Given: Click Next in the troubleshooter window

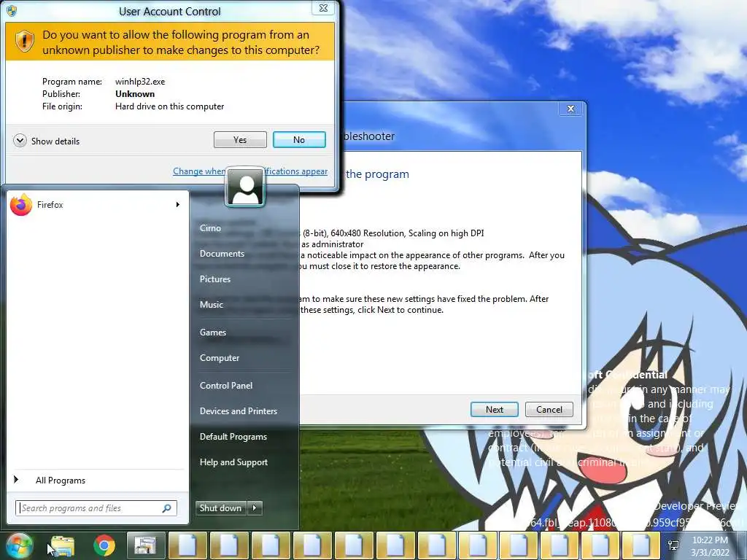Looking at the screenshot, I should click(x=495, y=410).
